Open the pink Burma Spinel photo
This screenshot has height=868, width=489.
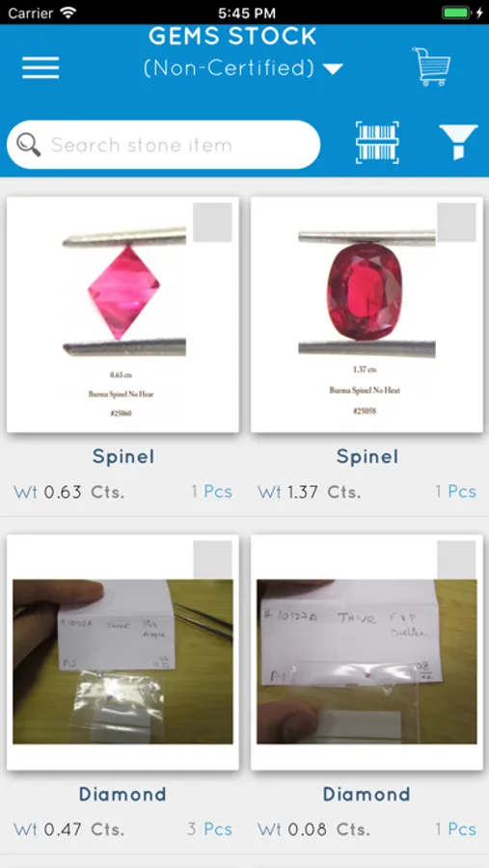point(122,314)
